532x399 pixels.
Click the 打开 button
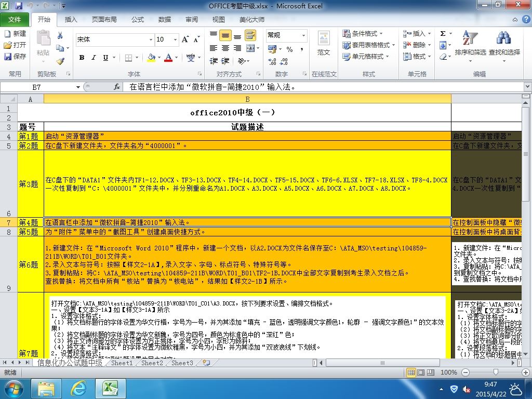click(15, 45)
